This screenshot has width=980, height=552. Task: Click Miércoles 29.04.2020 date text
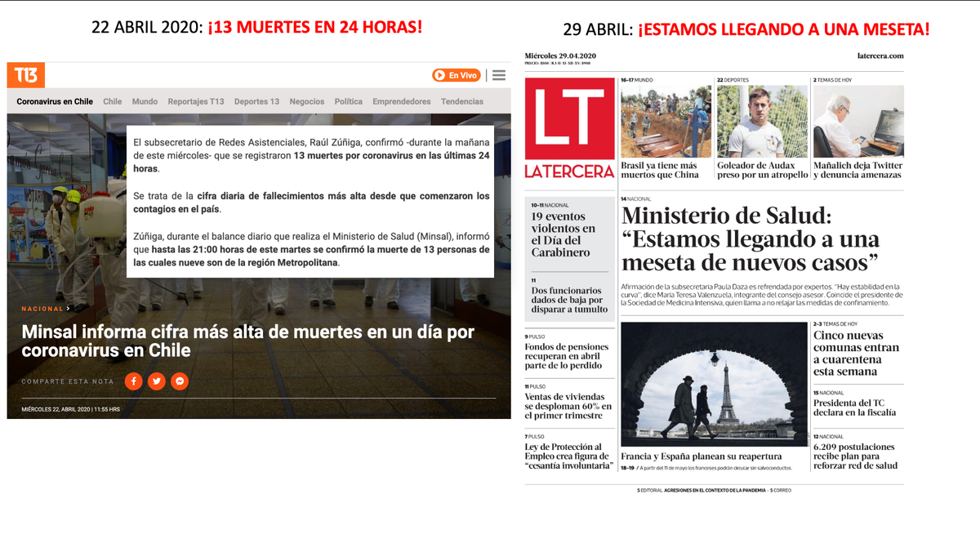[560, 56]
